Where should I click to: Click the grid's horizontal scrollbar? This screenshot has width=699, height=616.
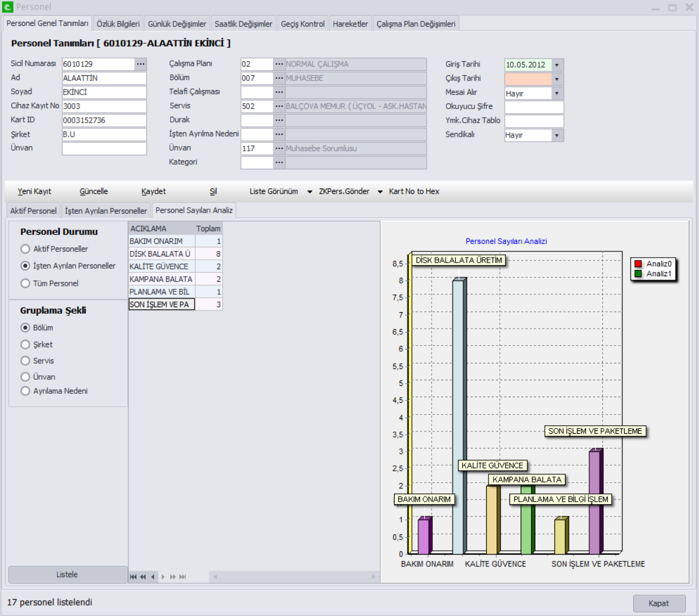click(294, 577)
